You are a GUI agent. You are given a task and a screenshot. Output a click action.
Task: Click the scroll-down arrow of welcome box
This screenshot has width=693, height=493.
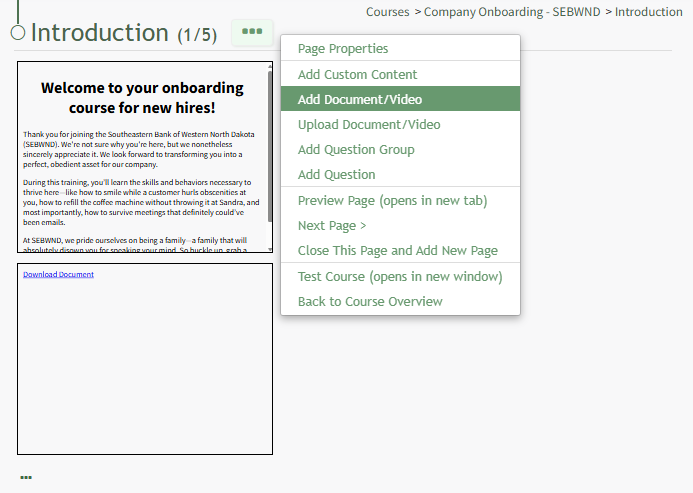[x=270, y=250]
